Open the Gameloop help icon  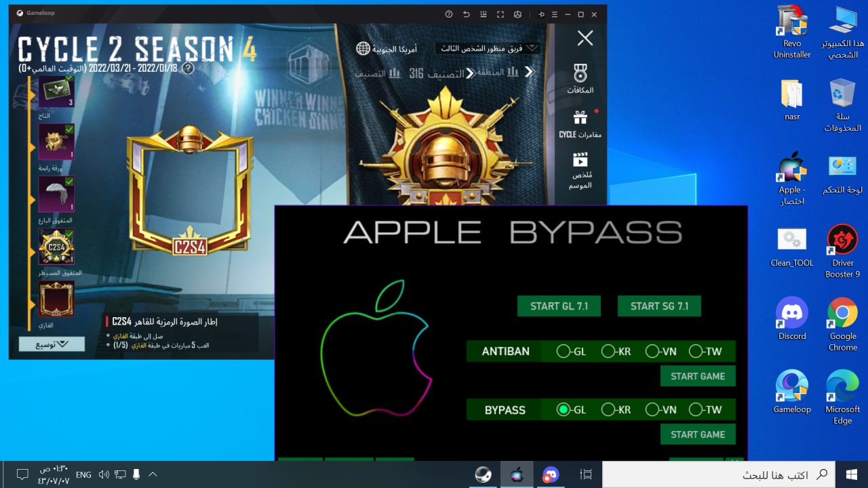[449, 14]
